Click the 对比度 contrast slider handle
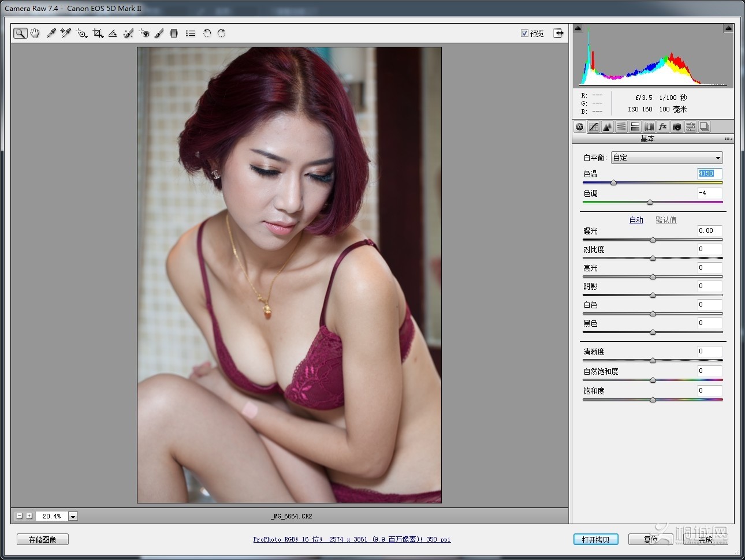Viewport: 745px width, 560px height. click(653, 259)
